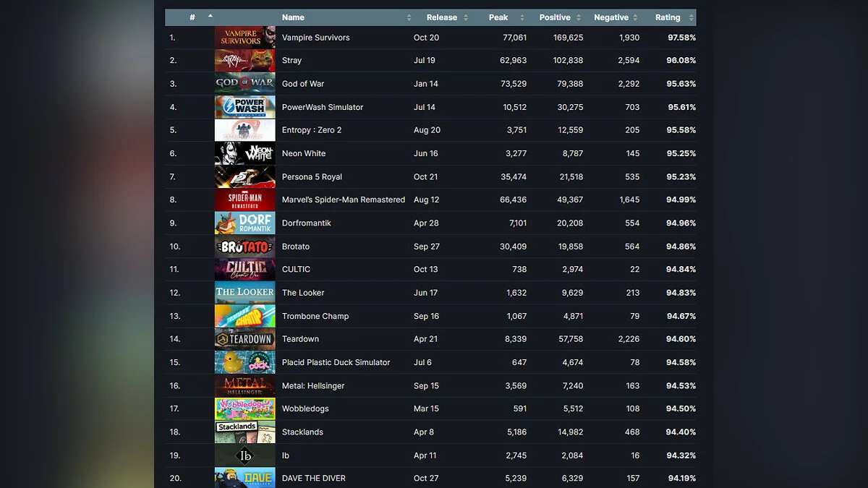Select Spider-Man Remastered's 66,436 peak value
The image size is (868, 488).
tap(514, 200)
